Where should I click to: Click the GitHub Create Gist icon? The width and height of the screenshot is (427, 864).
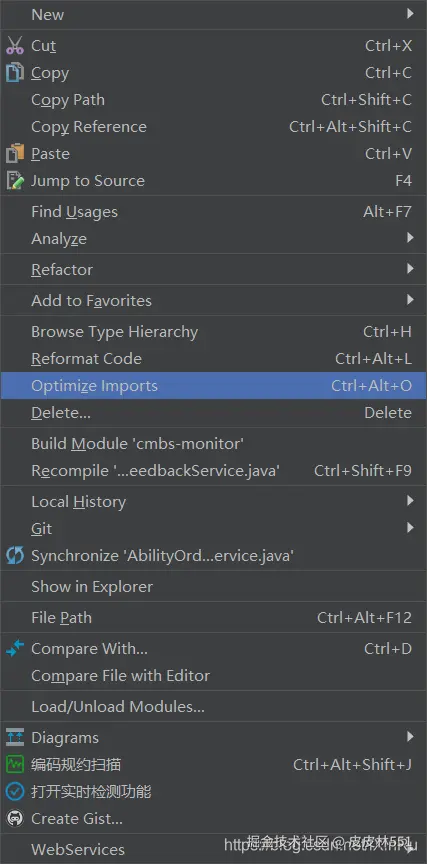(x=15, y=819)
